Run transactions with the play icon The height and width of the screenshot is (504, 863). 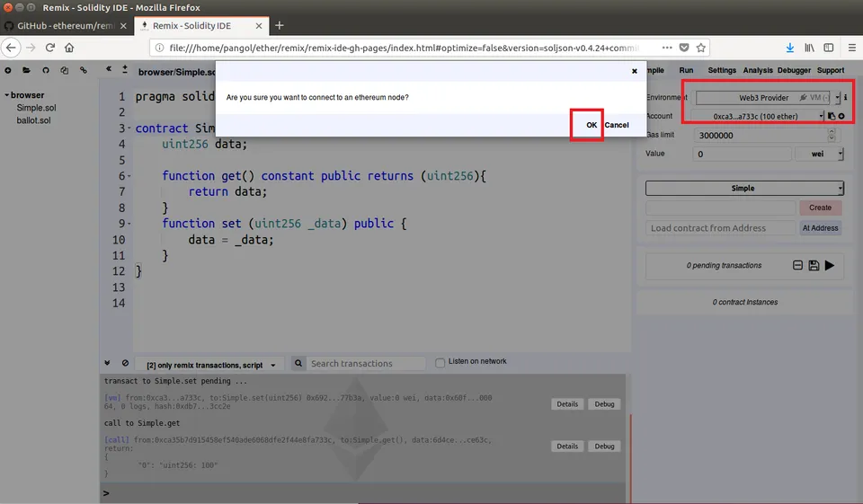click(830, 265)
